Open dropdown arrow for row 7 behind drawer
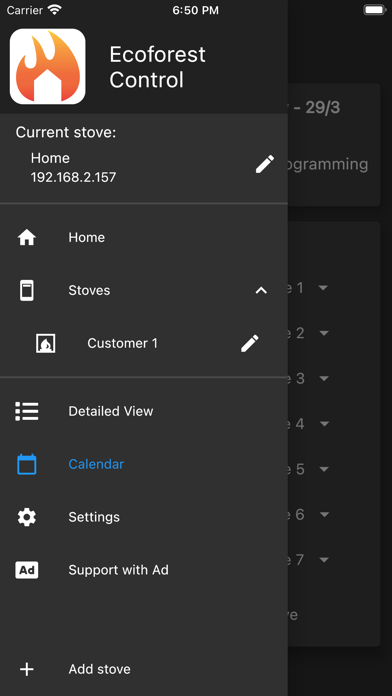Image resolution: width=392 pixels, height=696 pixels. pos(324,560)
